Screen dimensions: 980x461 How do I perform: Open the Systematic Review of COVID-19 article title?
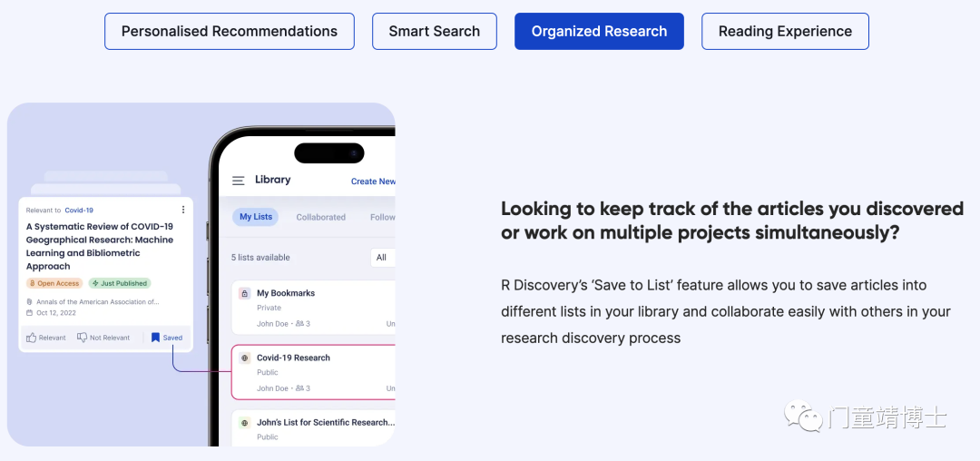click(100, 246)
